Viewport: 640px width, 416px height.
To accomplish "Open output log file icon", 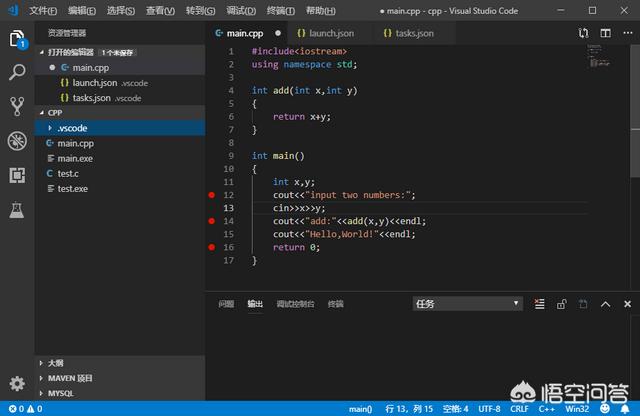I will [583, 304].
